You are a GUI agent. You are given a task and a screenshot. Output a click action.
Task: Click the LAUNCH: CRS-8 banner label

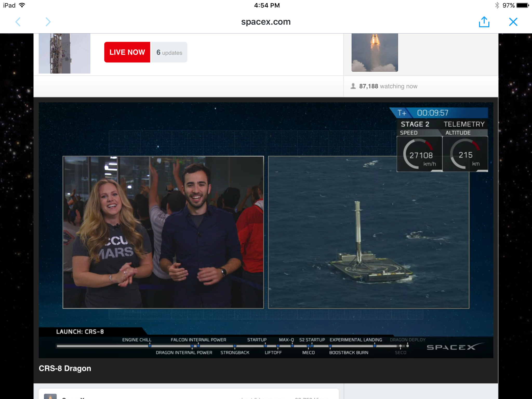point(80,332)
